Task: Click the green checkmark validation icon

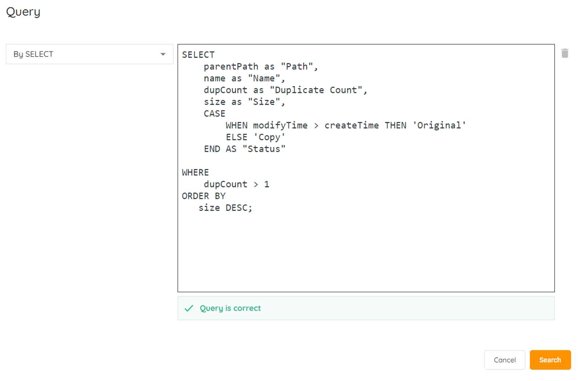Action: [x=189, y=308]
